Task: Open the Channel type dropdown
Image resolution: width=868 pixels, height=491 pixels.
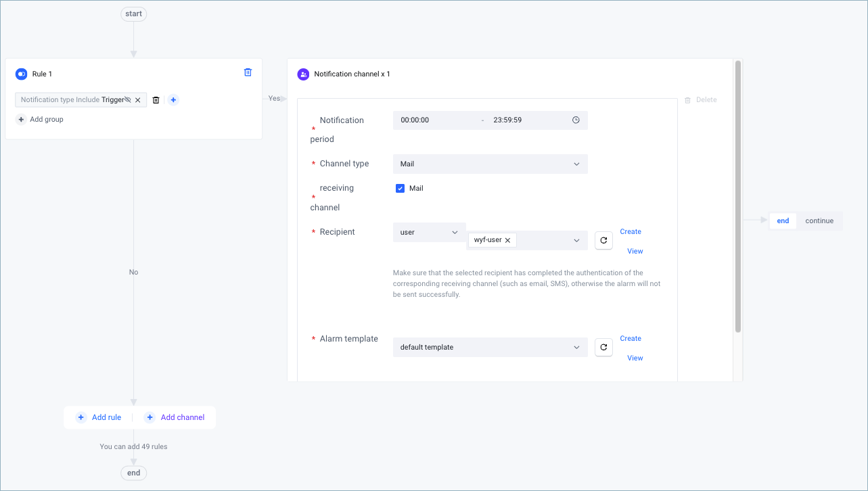Action: pyautogui.click(x=490, y=164)
